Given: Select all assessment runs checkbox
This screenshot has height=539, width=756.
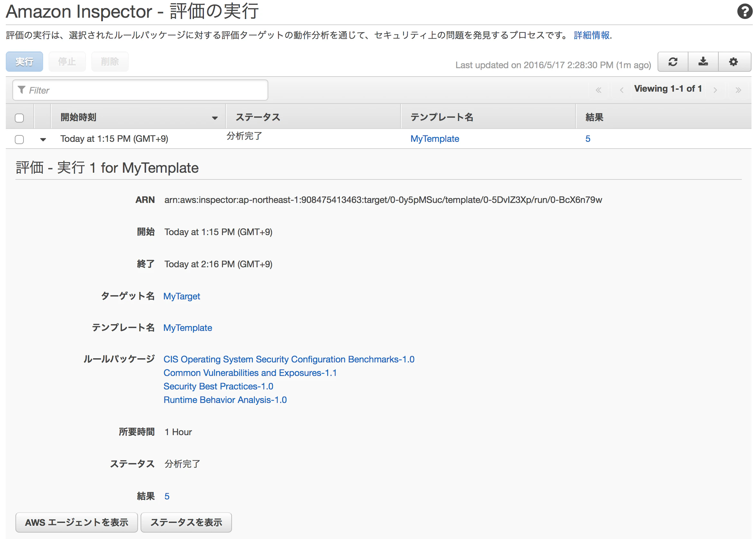Looking at the screenshot, I should pyautogui.click(x=19, y=117).
